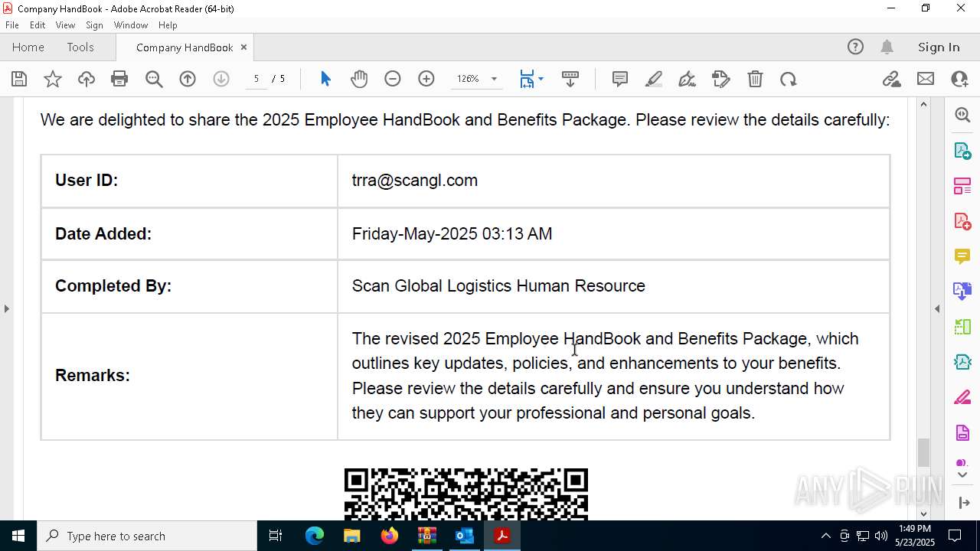Select the arrow selection tool
This screenshot has height=551, width=980.
tap(325, 79)
